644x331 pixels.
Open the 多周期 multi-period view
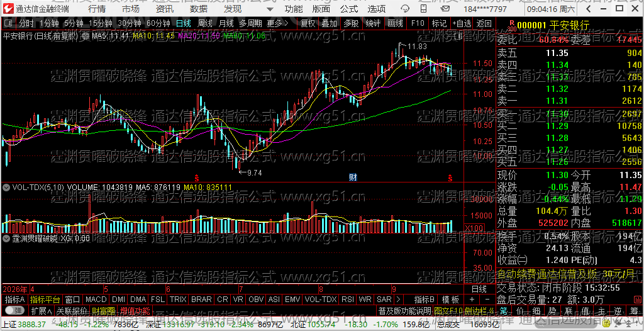point(250,23)
